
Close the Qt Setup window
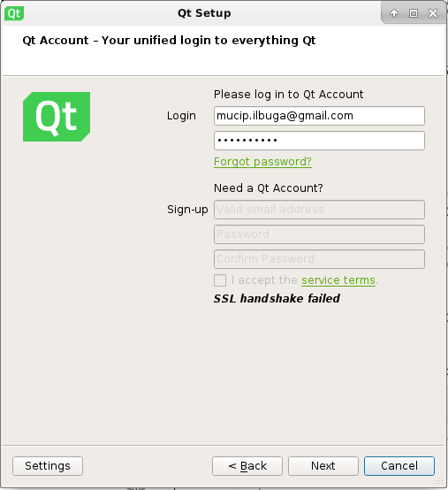[433, 13]
